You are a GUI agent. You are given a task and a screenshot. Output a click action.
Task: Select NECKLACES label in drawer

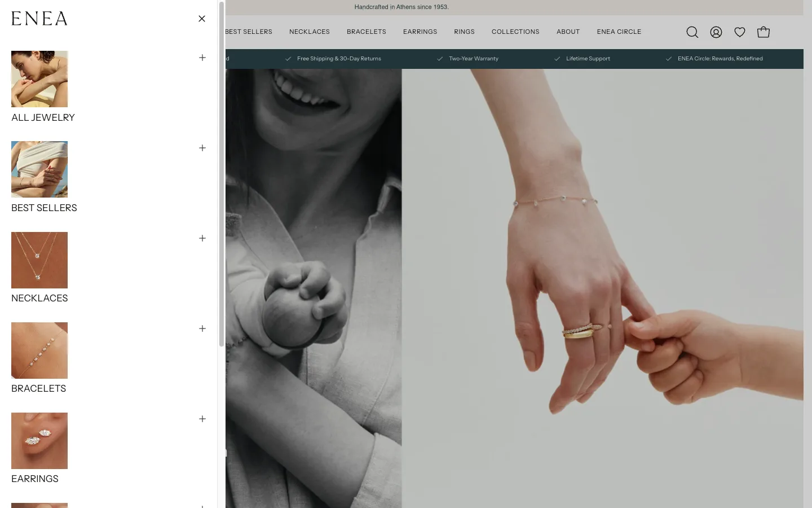point(39,298)
